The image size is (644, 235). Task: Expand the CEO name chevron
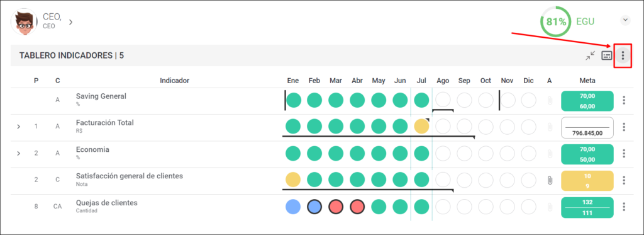70,22
